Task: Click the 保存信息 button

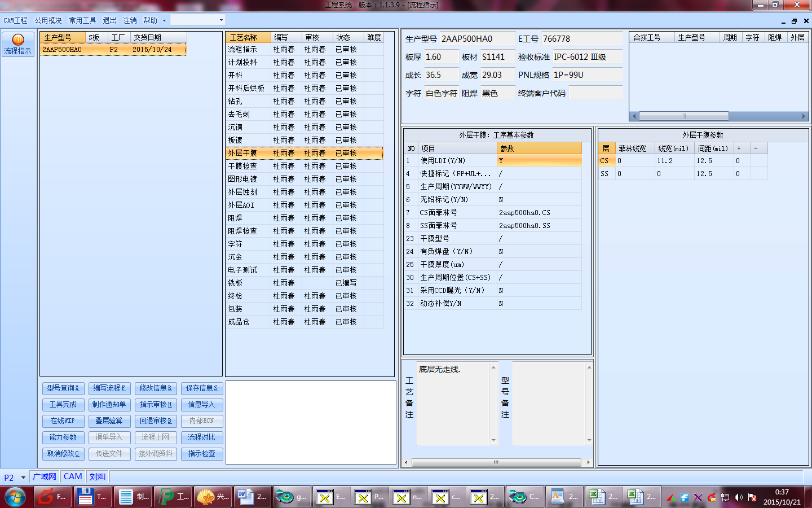Action: tap(202, 388)
